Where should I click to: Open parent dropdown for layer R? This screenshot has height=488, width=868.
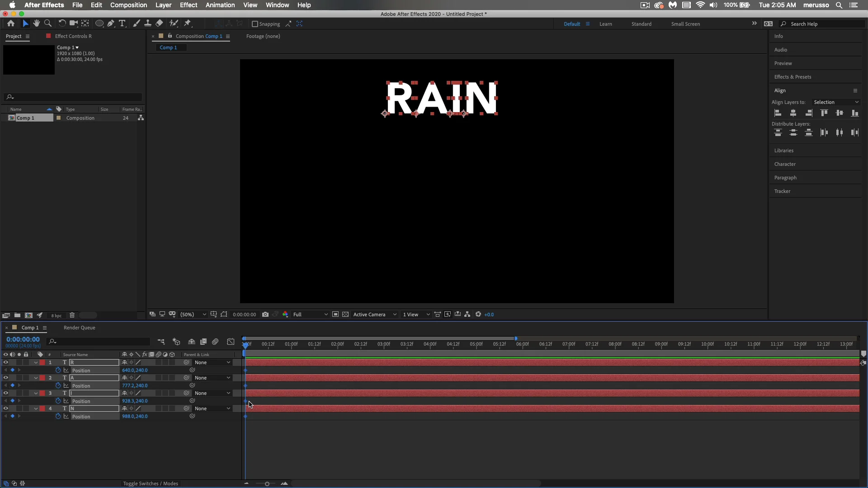[x=212, y=362]
